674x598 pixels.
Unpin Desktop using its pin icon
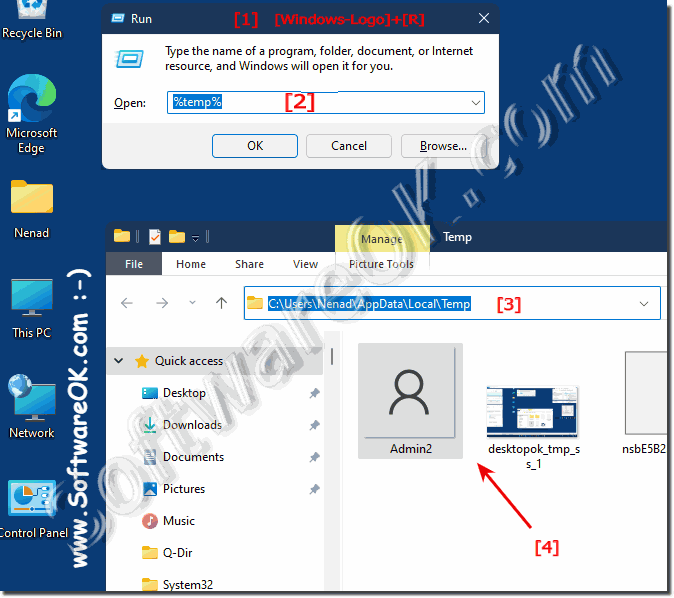314,393
